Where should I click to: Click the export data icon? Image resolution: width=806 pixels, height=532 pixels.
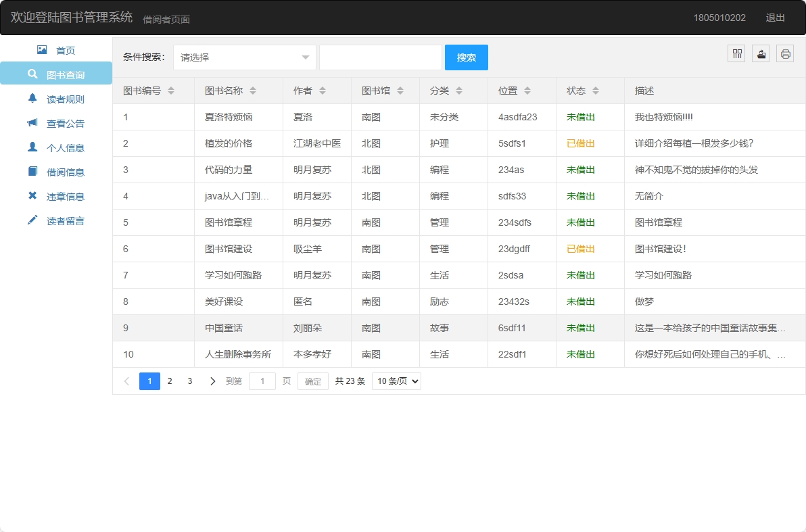point(761,53)
